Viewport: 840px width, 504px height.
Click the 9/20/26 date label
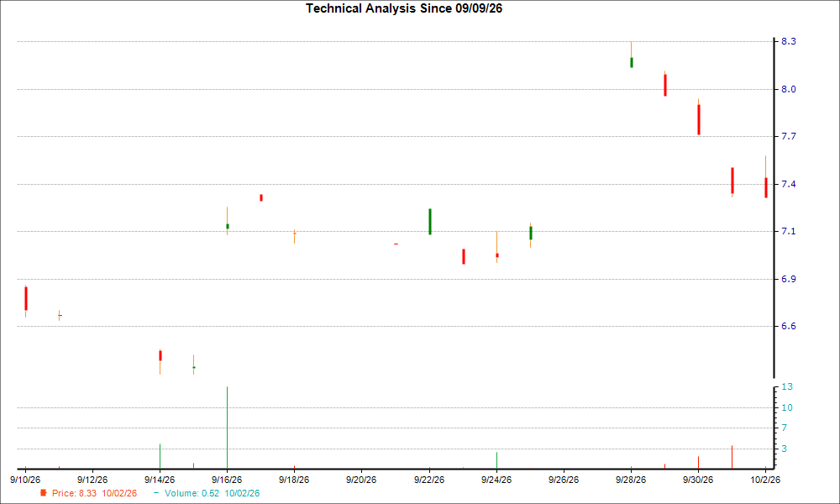coord(361,480)
